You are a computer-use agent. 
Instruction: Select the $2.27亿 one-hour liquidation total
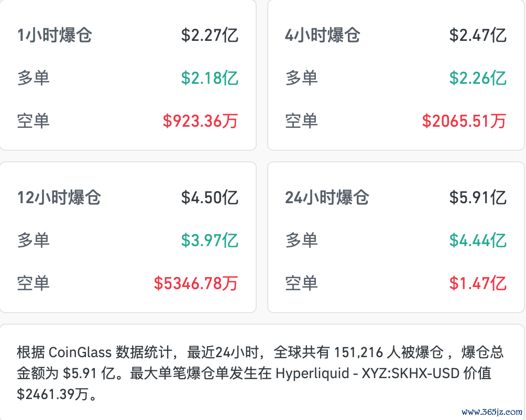(x=210, y=35)
